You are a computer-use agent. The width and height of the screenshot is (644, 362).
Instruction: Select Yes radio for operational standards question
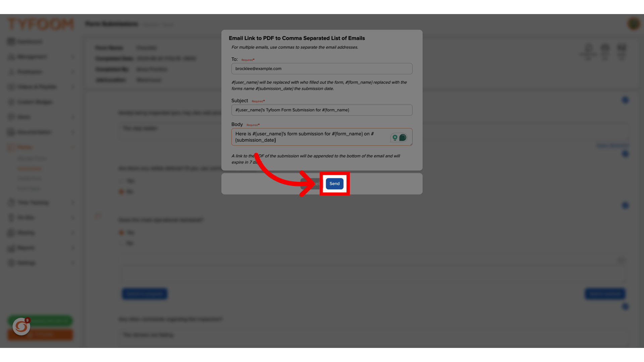click(x=121, y=233)
